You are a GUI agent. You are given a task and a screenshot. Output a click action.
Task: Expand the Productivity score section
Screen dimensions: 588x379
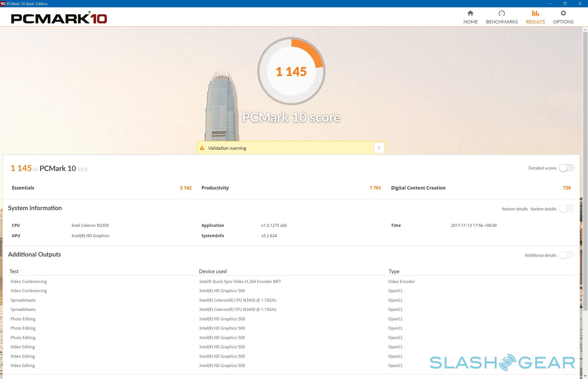pyautogui.click(x=215, y=188)
